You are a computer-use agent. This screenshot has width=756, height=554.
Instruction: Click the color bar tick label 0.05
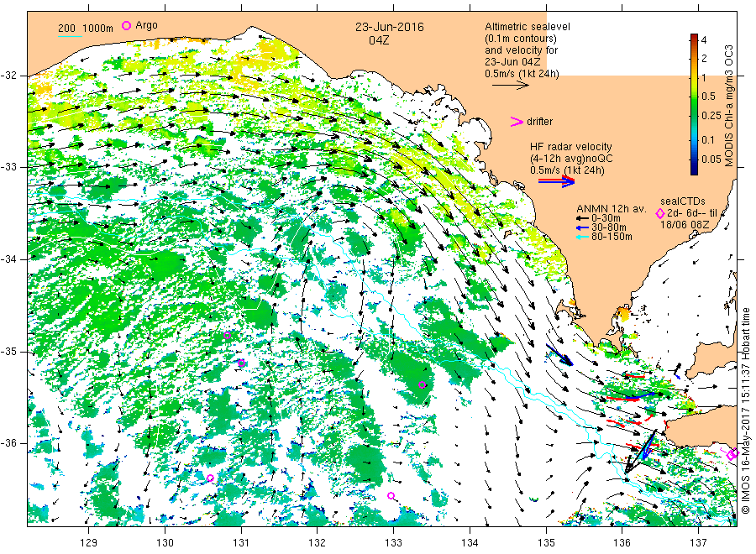coord(711,159)
